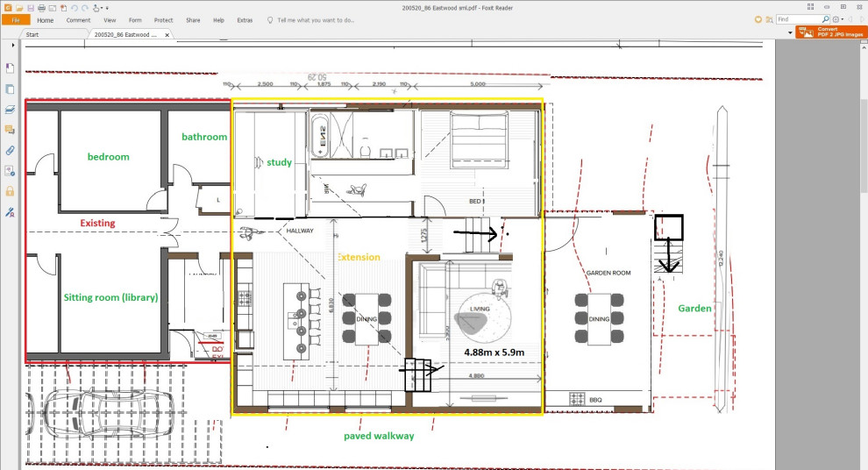Image resolution: width=868 pixels, height=470 pixels.
Task: Click the Redo arrow icon
Action: (85, 8)
